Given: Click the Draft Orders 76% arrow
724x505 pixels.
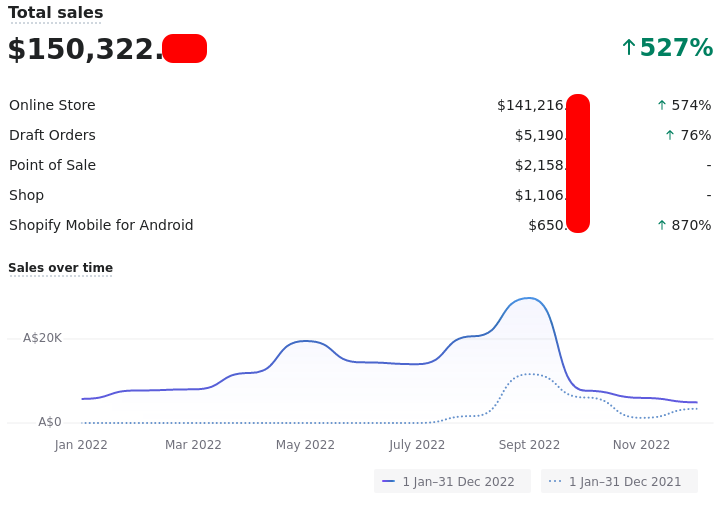Looking at the screenshot, I should pos(670,135).
